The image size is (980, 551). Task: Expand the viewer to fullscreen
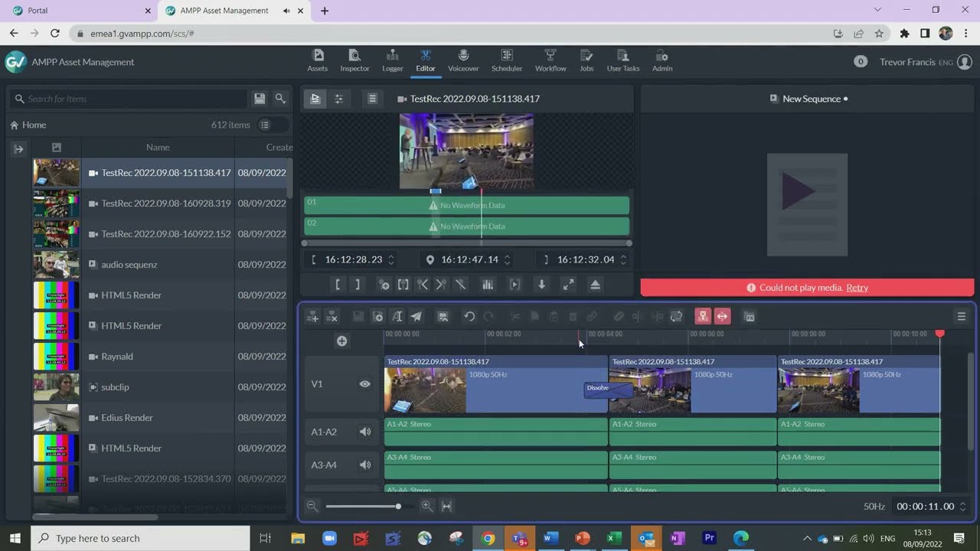(568, 285)
